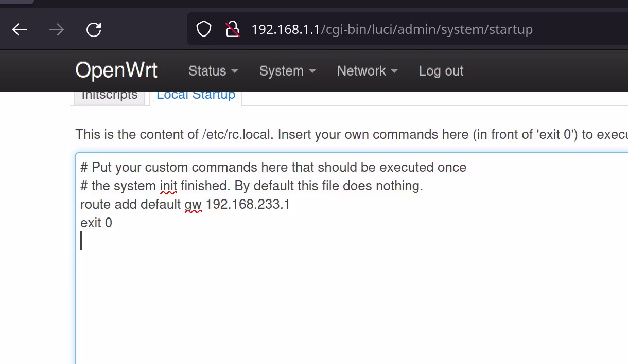Switch to the Initscripts tab
Viewport: 628px width, 364px height.
point(110,96)
